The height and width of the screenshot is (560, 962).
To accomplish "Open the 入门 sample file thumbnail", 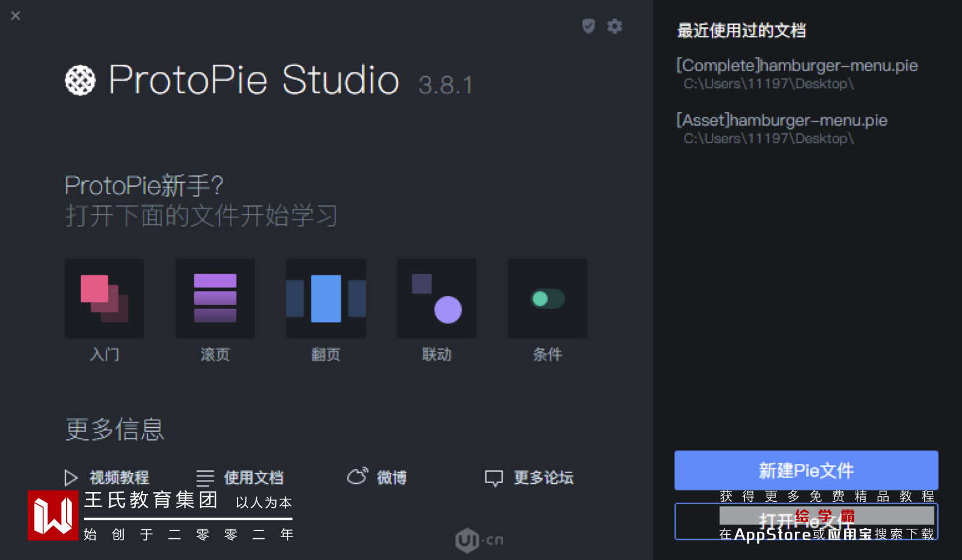I will click(x=105, y=298).
